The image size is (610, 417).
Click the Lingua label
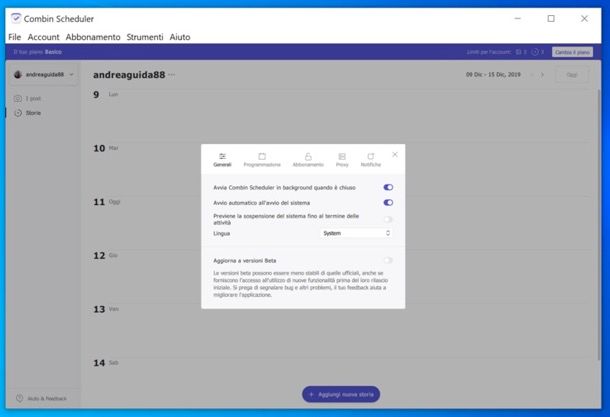pos(221,233)
